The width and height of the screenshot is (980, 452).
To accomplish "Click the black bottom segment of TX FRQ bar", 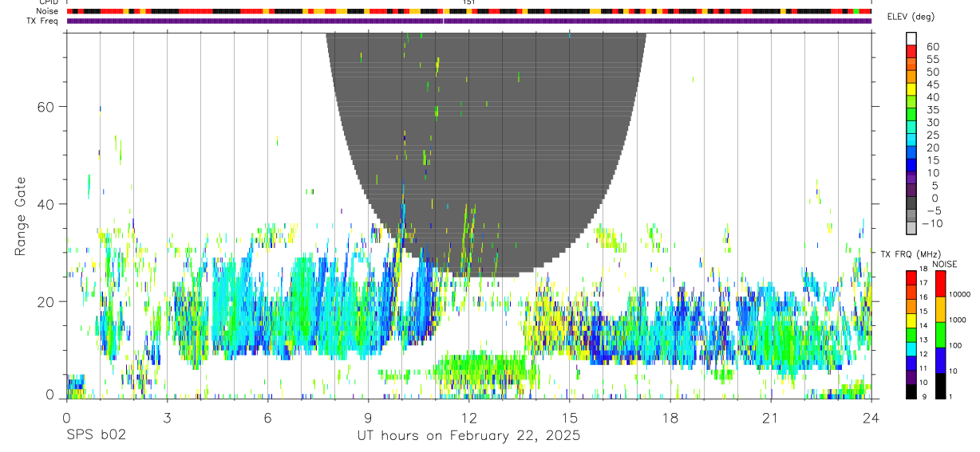I will click(x=911, y=391).
